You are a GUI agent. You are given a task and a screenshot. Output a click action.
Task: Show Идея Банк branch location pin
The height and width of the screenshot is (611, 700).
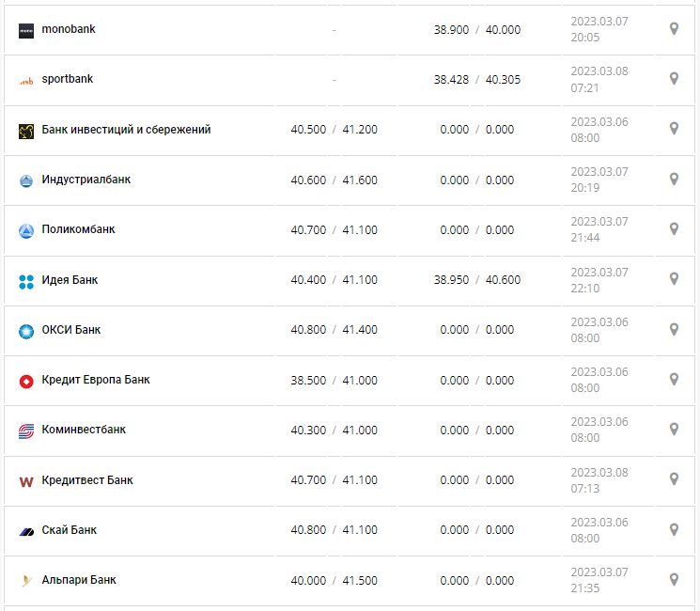pos(674,279)
